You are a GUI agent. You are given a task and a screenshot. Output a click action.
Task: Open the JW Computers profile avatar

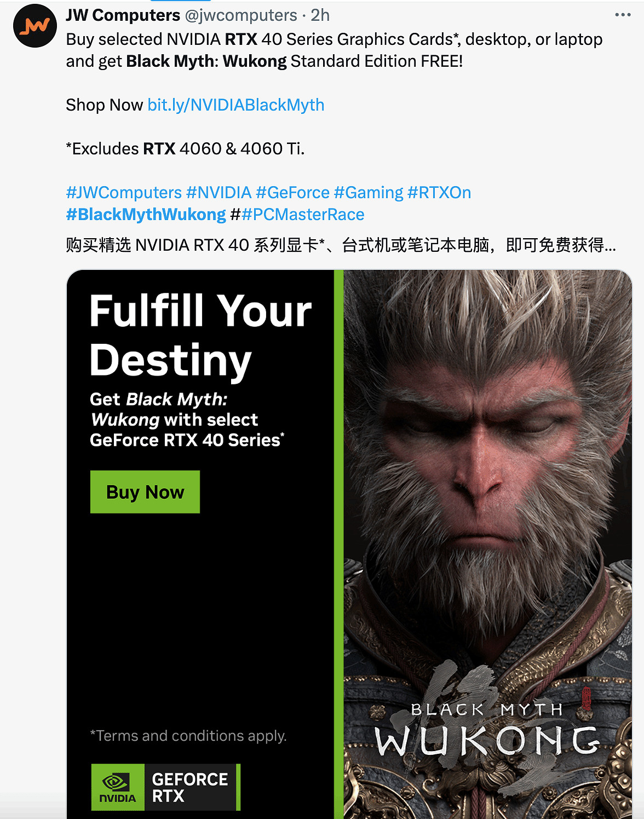click(x=35, y=25)
